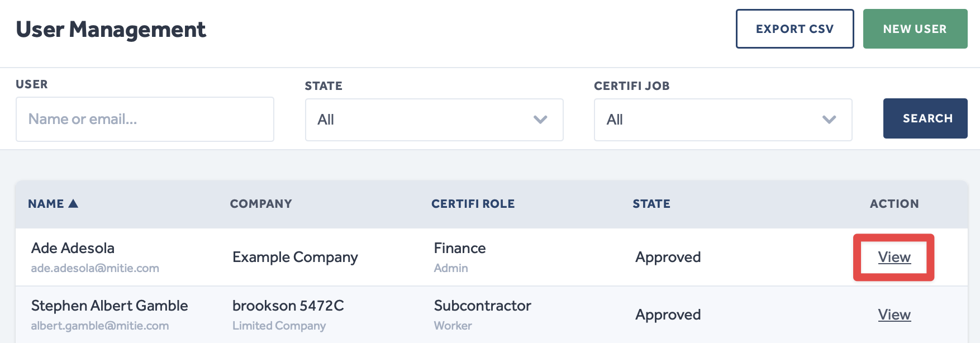Select the Ade Adesola name in table

(73, 248)
